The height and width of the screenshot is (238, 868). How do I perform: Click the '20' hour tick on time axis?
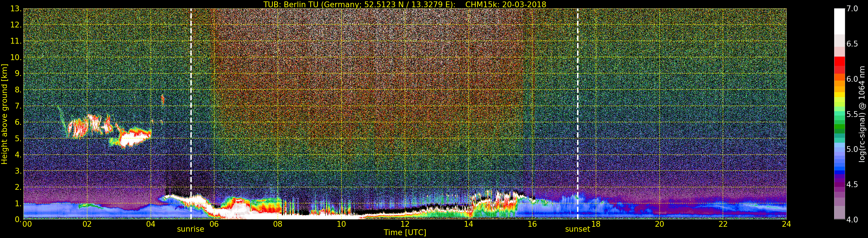(659, 224)
